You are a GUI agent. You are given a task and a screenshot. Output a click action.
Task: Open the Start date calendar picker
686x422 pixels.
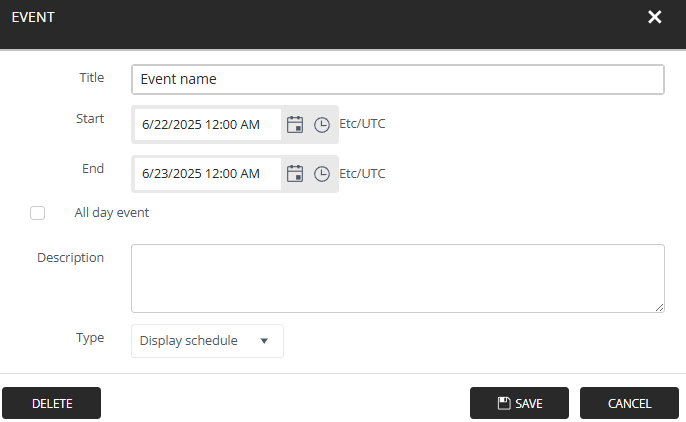coord(295,125)
